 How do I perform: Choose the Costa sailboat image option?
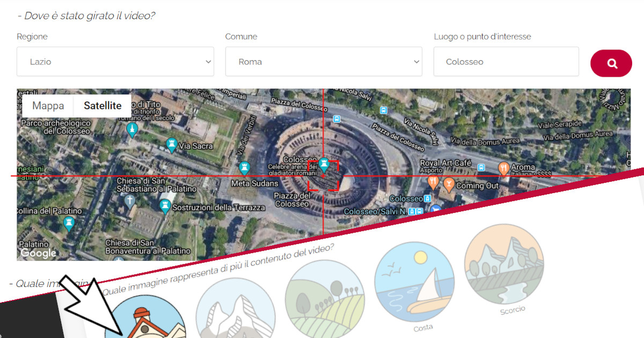(414, 281)
